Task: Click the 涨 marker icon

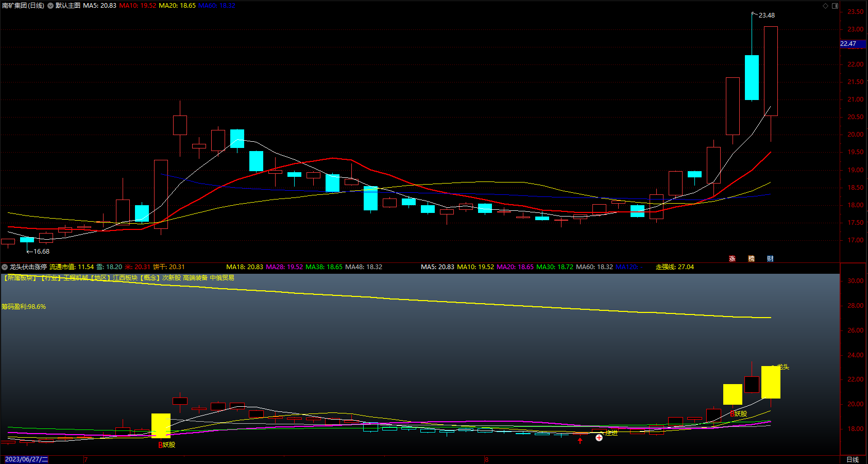Action: point(732,259)
